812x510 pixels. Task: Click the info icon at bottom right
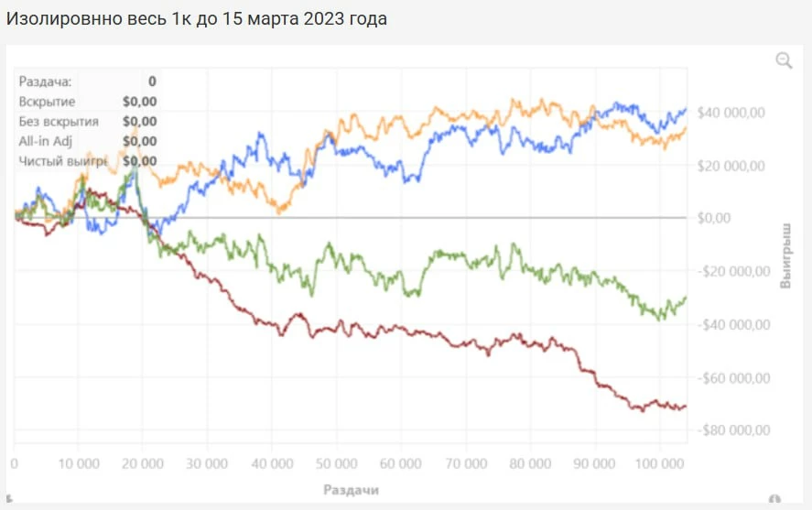point(774,500)
